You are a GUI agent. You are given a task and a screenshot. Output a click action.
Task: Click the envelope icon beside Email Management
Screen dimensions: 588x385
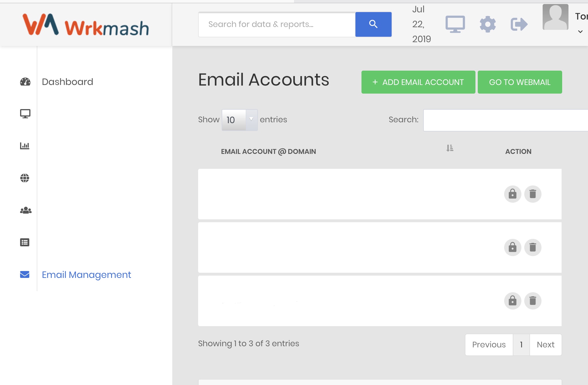point(25,275)
